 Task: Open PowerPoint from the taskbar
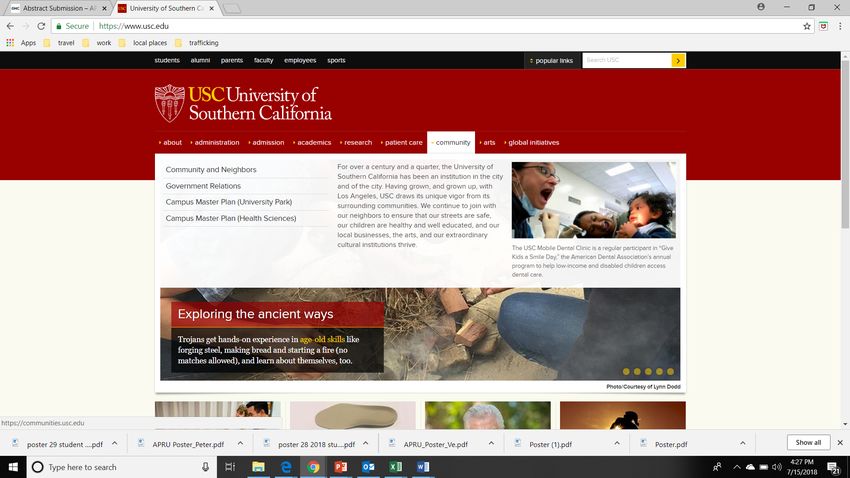pyautogui.click(x=340, y=467)
